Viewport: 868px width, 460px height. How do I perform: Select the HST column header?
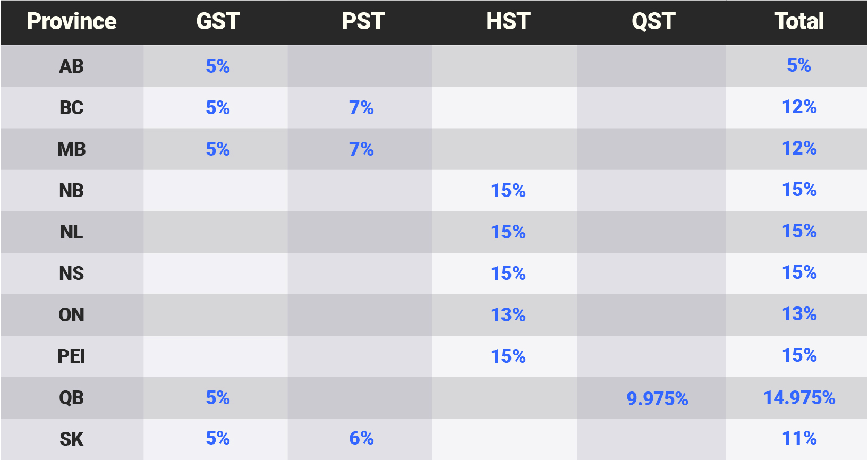pyautogui.click(x=508, y=21)
